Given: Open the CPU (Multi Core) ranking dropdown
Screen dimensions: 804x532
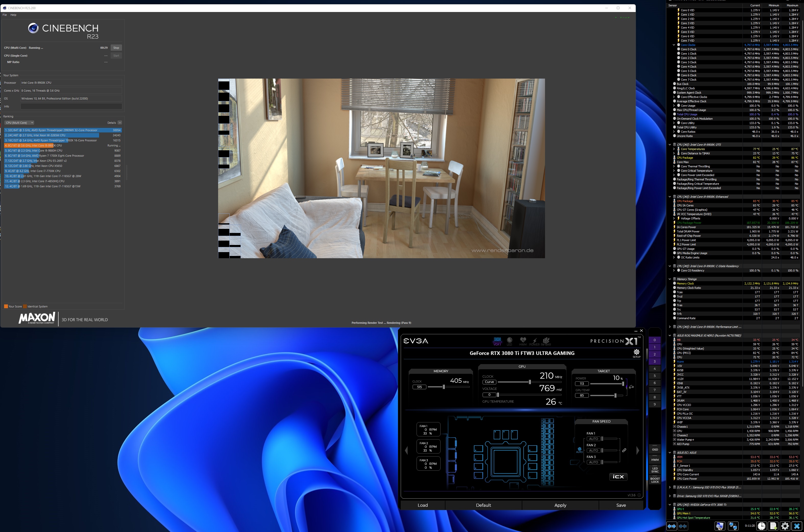Looking at the screenshot, I should coord(19,123).
